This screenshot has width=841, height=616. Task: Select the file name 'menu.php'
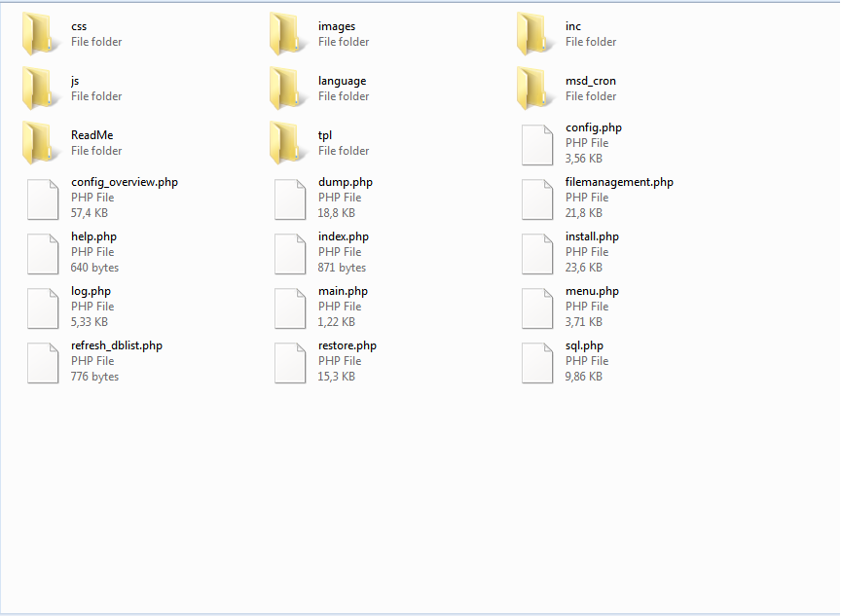coord(592,292)
